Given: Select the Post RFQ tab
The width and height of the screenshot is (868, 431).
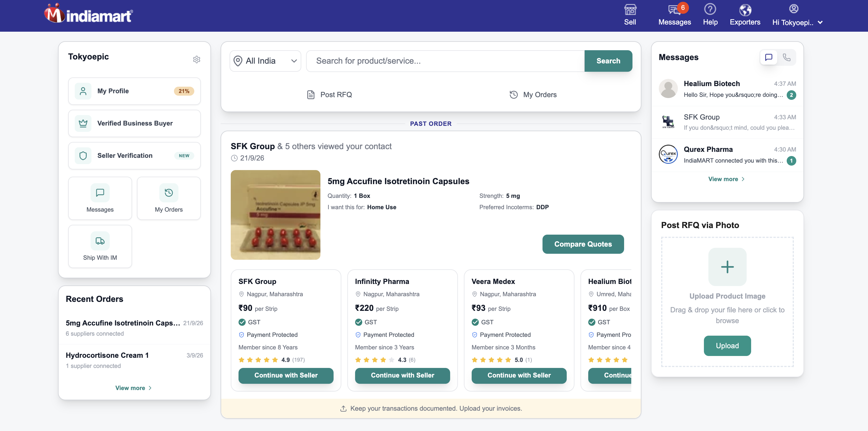Looking at the screenshot, I should pyautogui.click(x=329, y=95).
